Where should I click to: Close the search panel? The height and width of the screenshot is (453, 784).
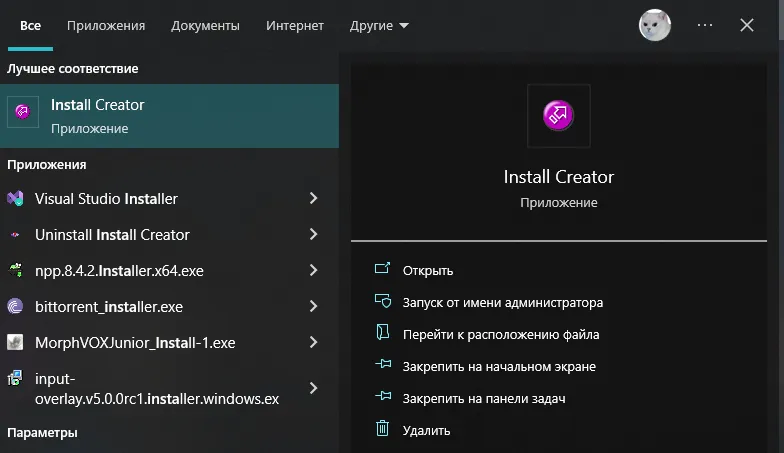point(746,25)
